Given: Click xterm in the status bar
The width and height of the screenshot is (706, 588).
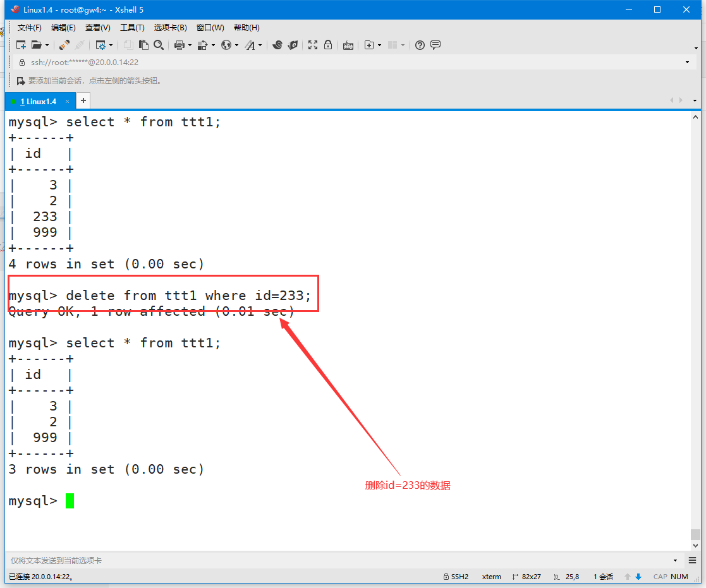Looking at the screenshot, I should [x=491, y=577].
